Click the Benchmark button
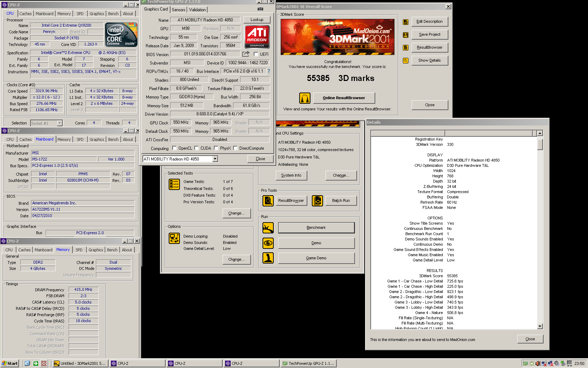Viewport: 588px width, 368px height. click(x=316, y=227)
